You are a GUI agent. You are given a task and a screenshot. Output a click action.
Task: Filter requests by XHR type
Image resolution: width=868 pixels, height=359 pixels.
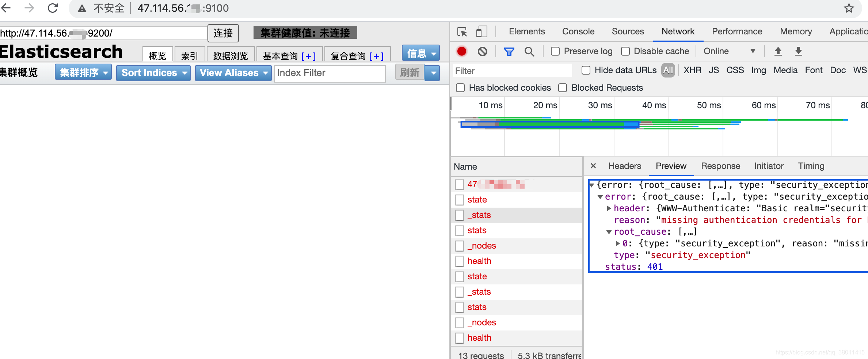click(x=692, y=70)
